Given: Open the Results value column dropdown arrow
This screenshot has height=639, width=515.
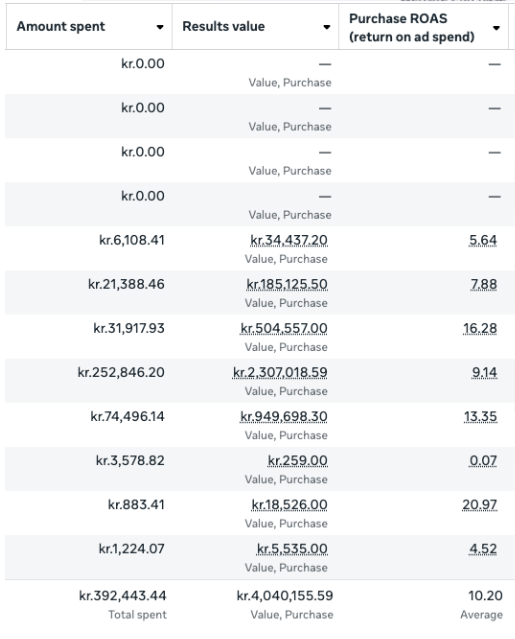Looking at the screenshot, I should (326, 27).
